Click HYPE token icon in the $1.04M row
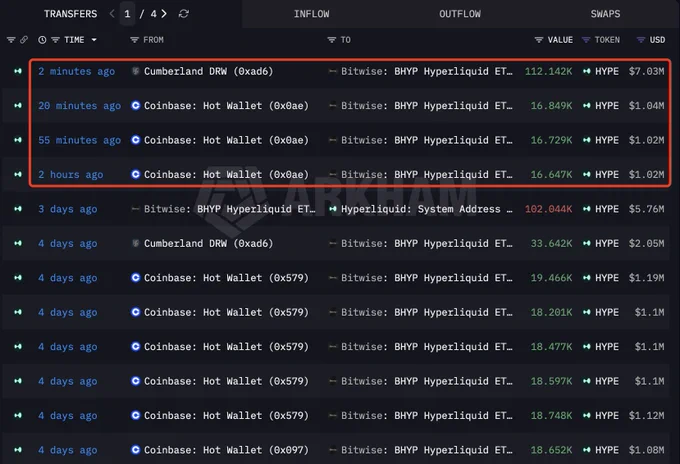 [x=587, y=105]
